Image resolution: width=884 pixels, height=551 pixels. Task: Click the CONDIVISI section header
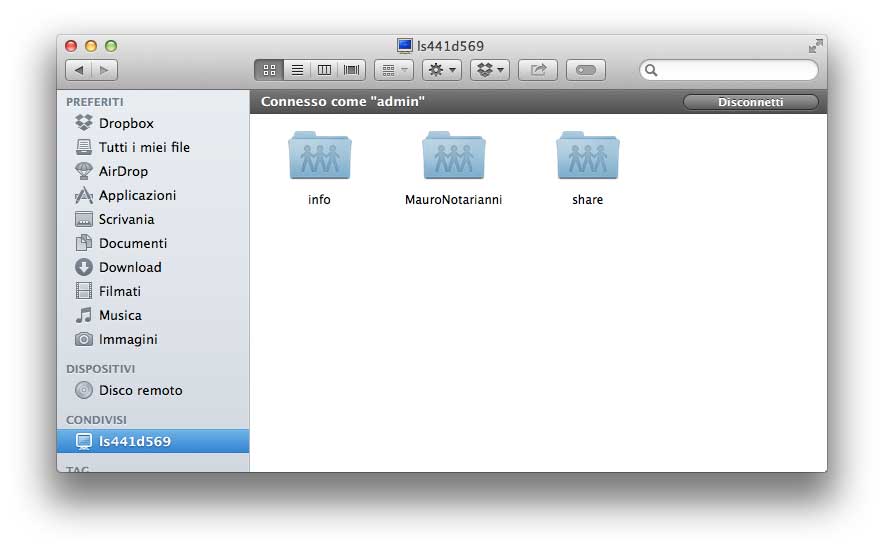tap(96, 420)
